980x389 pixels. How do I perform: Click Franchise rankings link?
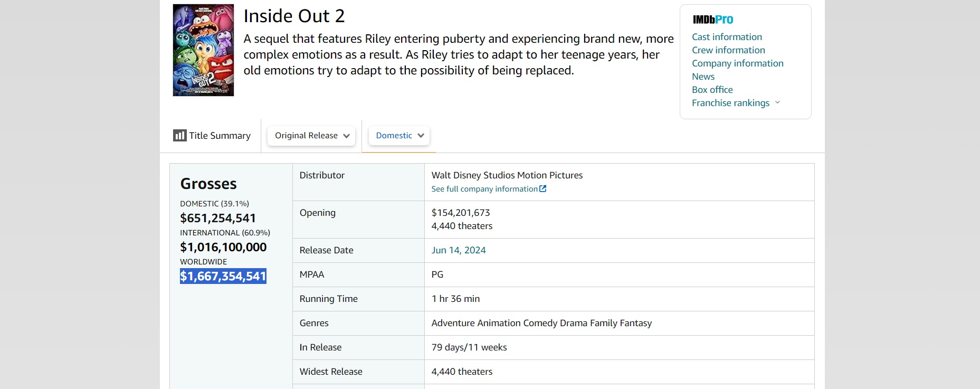(x=730, y=103)
